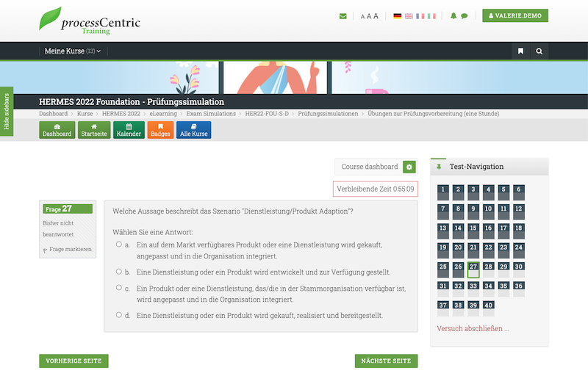The image size is (588, 373).
Task: Jump to question 24 in Test-Navigation
Action: (519, 250)
